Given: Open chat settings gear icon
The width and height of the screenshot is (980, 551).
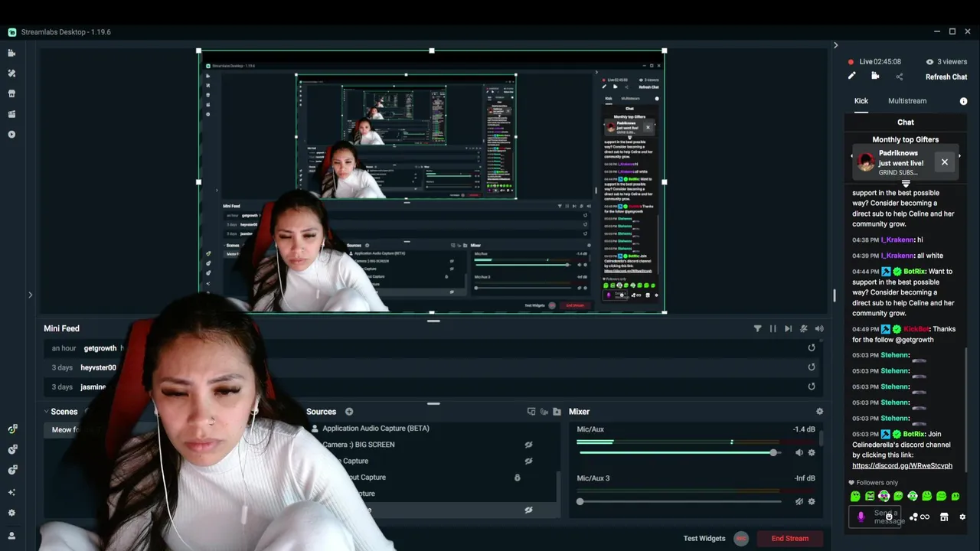Looking at the screenshot, I should pos(962,517).
